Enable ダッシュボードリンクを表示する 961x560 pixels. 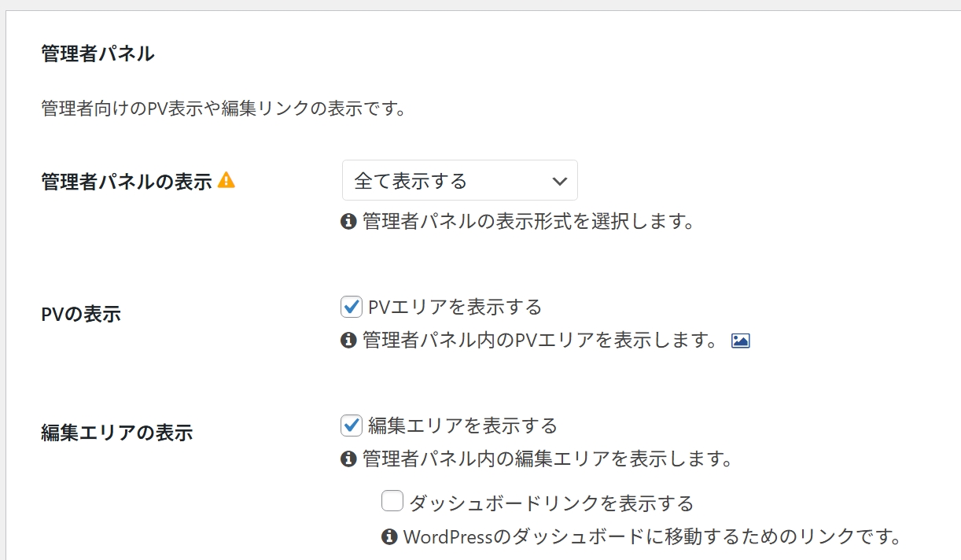[x=392, y=502]
